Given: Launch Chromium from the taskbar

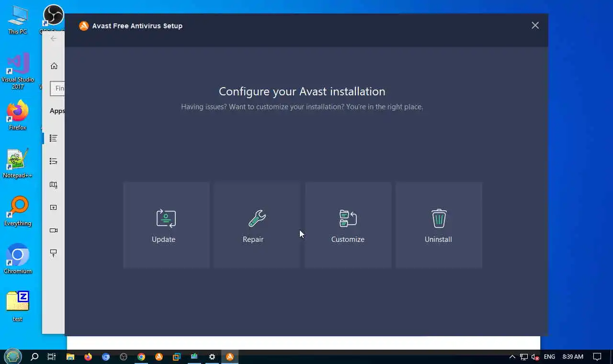Looking at the screenshot, I should [x=106, y=356].
